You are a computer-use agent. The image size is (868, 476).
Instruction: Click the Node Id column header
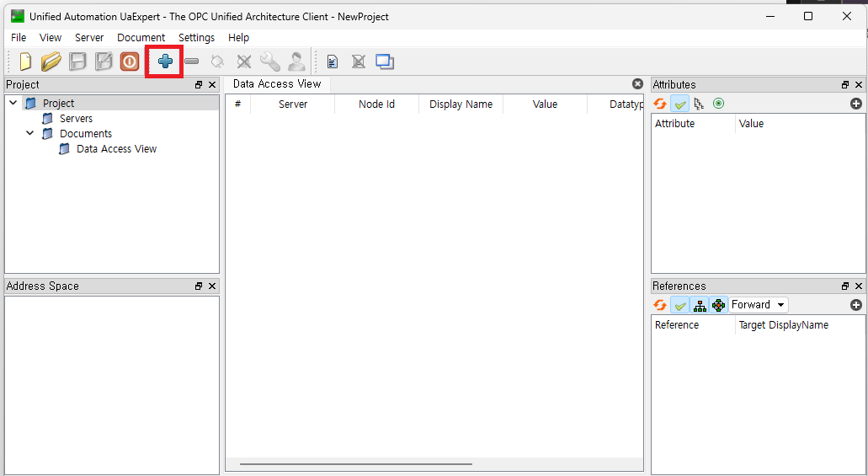[376, 104]
